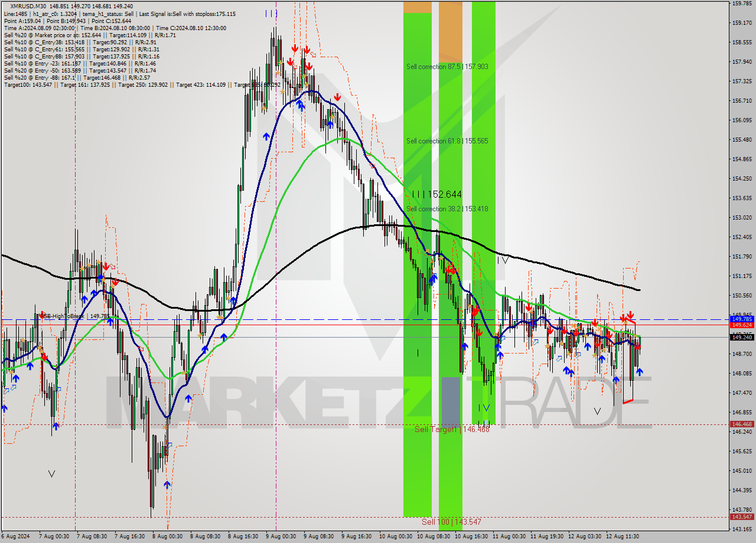Viewport: 756px width, 543px height.
Task: Click 150.560 on the price axis
Action: click(x=742, y=295)
